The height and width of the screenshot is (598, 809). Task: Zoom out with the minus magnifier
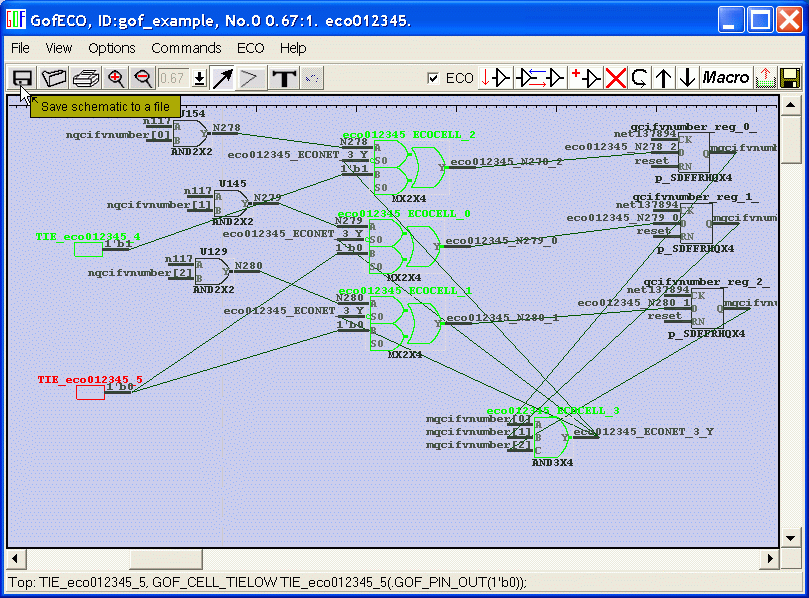click(143, 78)
